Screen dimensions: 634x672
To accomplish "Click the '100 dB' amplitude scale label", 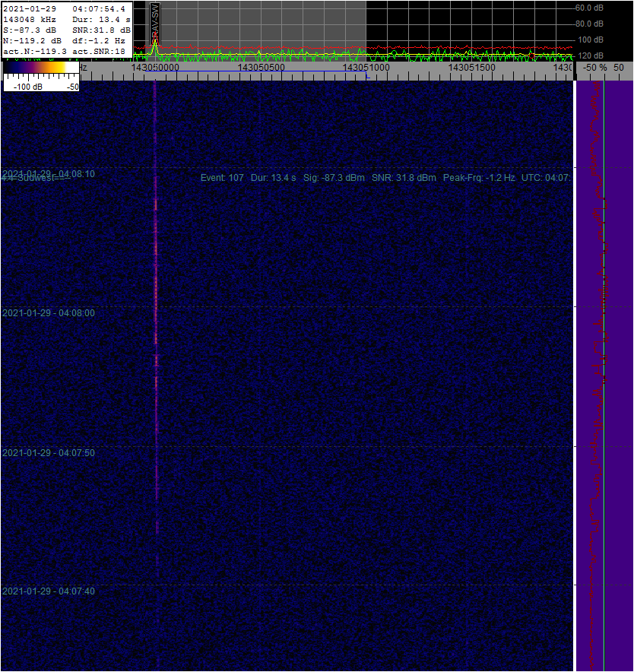I will [x=590, y=40].
